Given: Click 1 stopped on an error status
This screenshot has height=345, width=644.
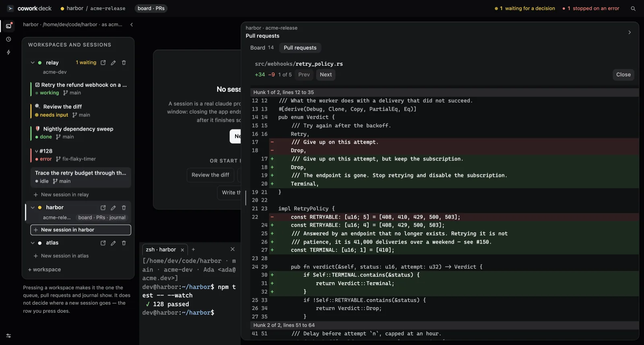Looking at the screenshot, I should (591, 8).
